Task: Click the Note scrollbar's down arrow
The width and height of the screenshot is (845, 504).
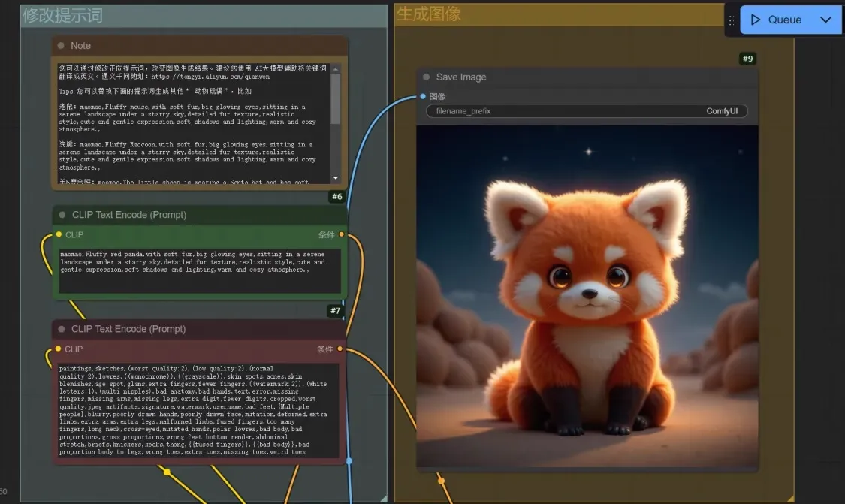Action: [x=335, y=178]
